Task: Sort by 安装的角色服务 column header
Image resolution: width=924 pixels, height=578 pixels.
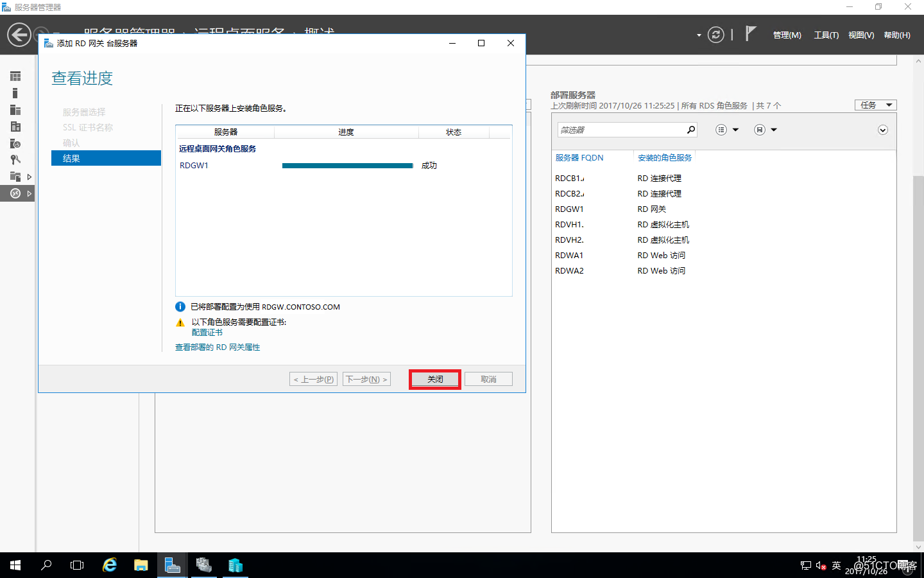Action: pyautogui.click(x=665, y=157)
